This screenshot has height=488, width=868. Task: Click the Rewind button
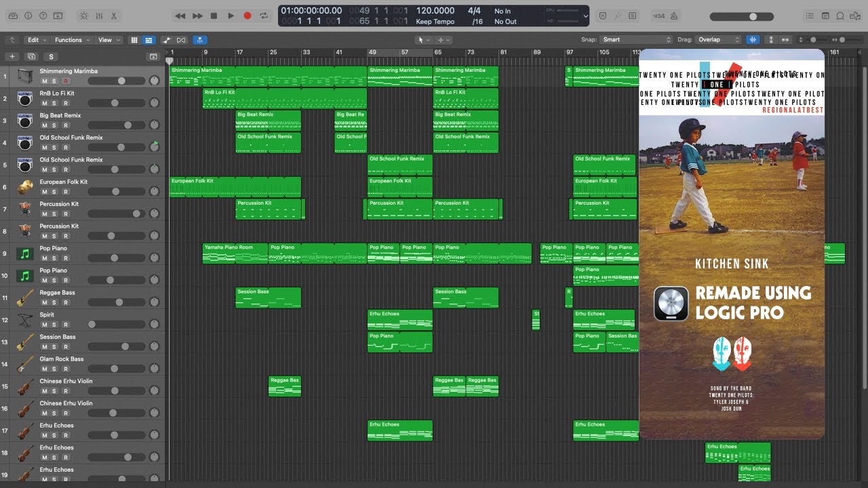[180, 16]
